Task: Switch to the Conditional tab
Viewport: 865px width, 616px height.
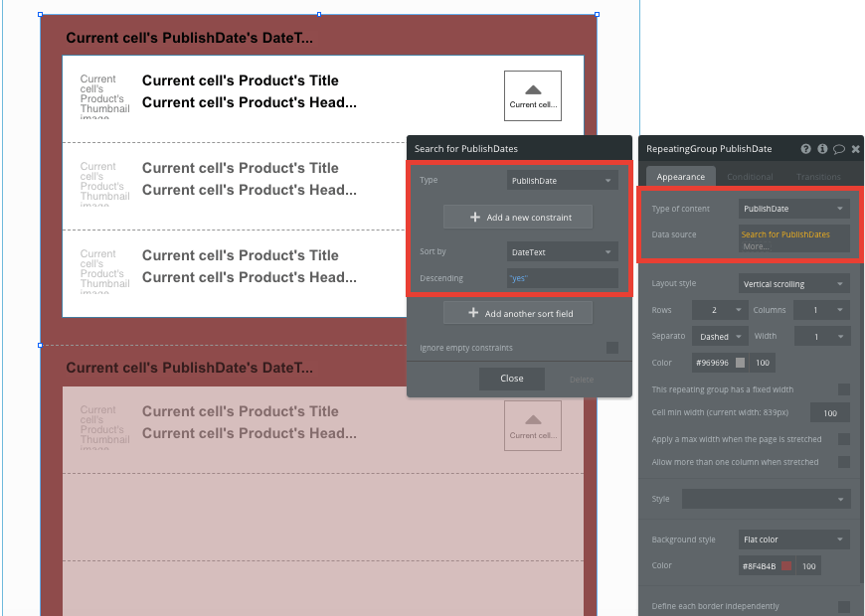Action: (749, 177)
